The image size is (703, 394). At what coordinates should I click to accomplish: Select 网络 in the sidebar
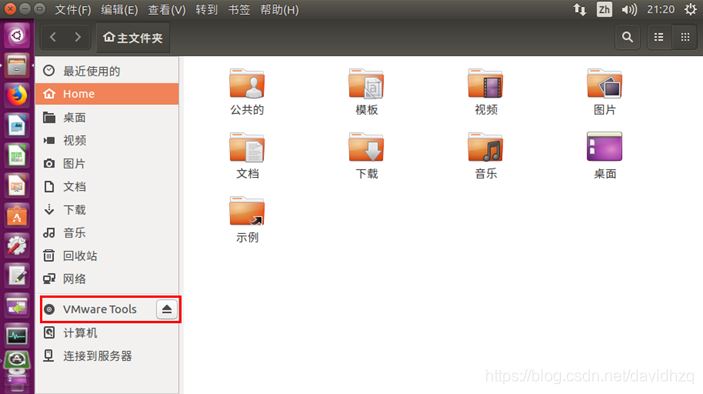pyautogui.click(x=107, y=279)
